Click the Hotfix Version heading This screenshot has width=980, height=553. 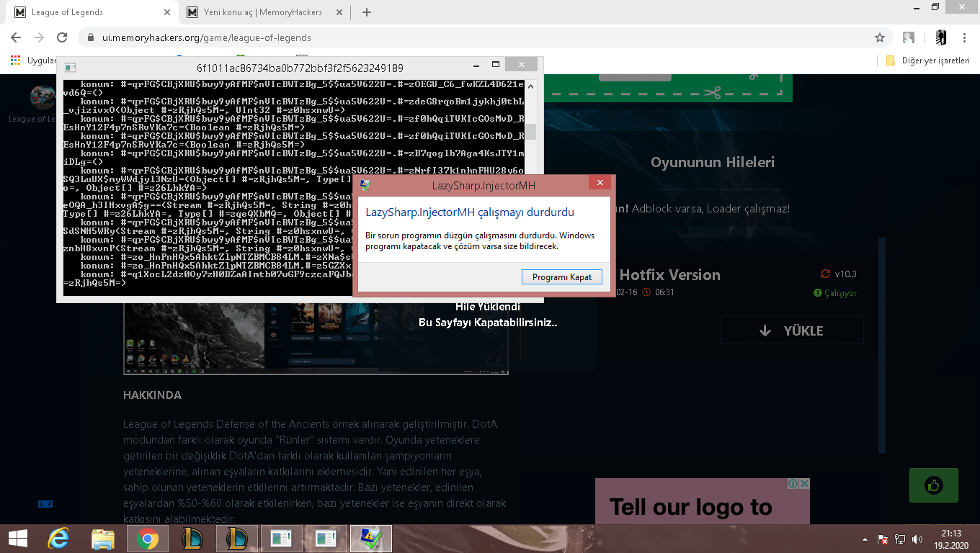coord(669,275)
